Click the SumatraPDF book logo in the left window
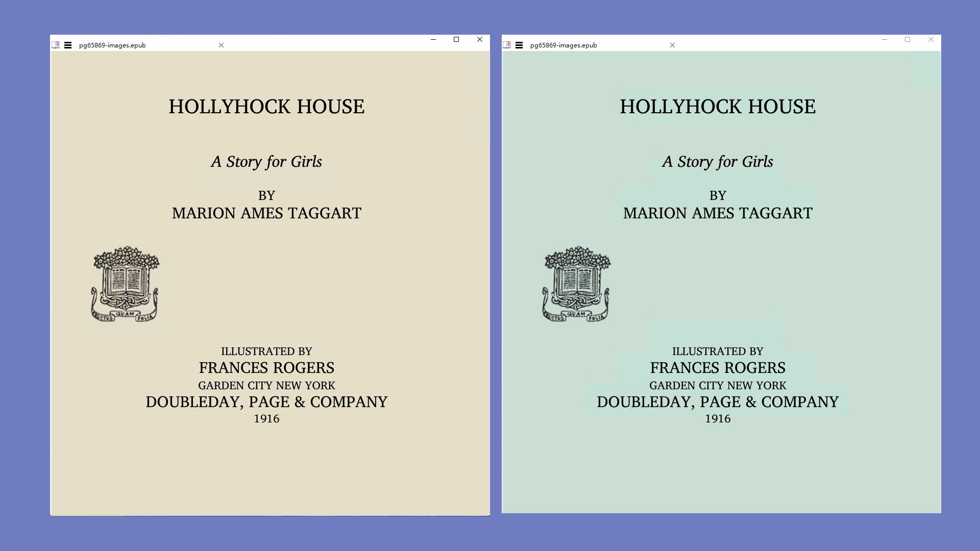 (56, 45)
